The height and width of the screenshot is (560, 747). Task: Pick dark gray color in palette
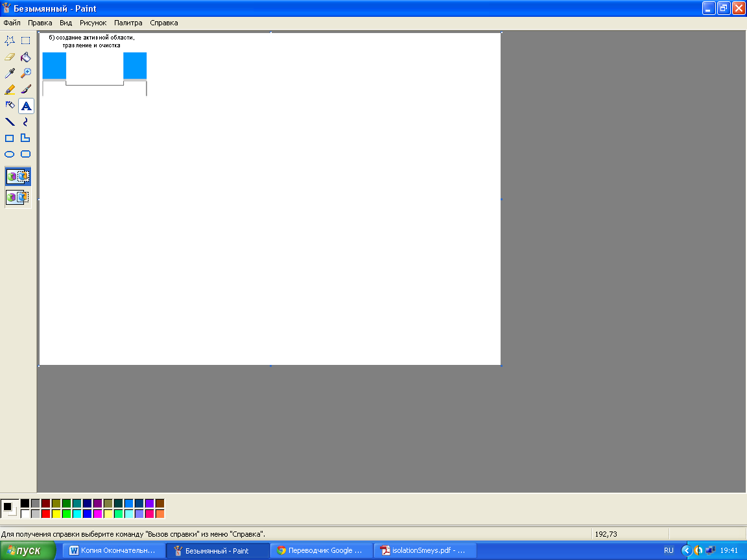[x=35, y=504]
